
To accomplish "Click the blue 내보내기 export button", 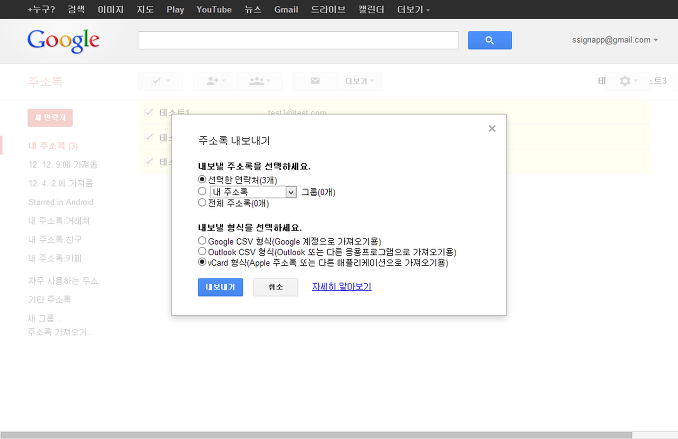I will click(221, 287).
